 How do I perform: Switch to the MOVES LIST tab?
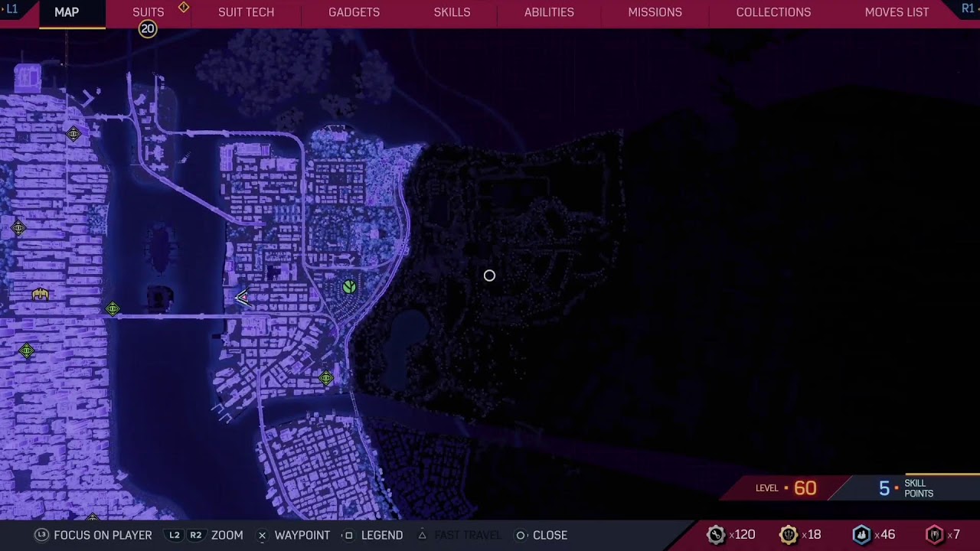[x=897, y=12]
